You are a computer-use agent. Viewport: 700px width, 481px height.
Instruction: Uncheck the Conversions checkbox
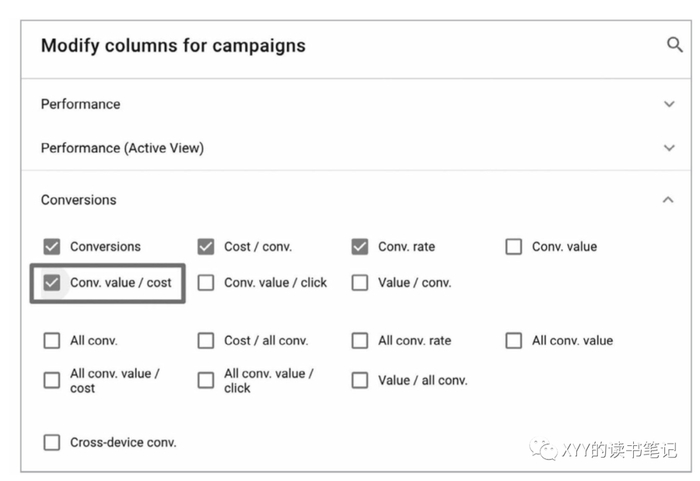52,247
